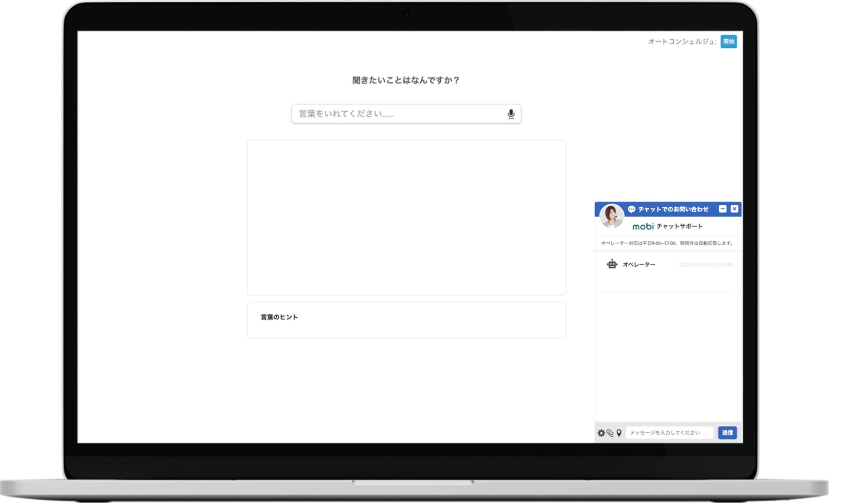
Task: Click the チャットでのお問い合わせ header title
Action: pyautogui.click(x=673, y=209)
